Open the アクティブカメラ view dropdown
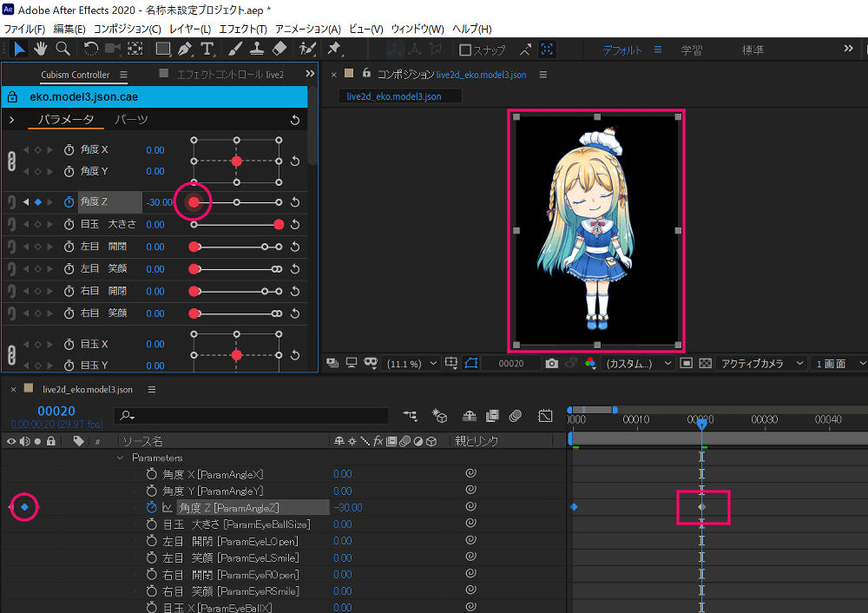The image size is (868, 613). (x=760, y=363)
